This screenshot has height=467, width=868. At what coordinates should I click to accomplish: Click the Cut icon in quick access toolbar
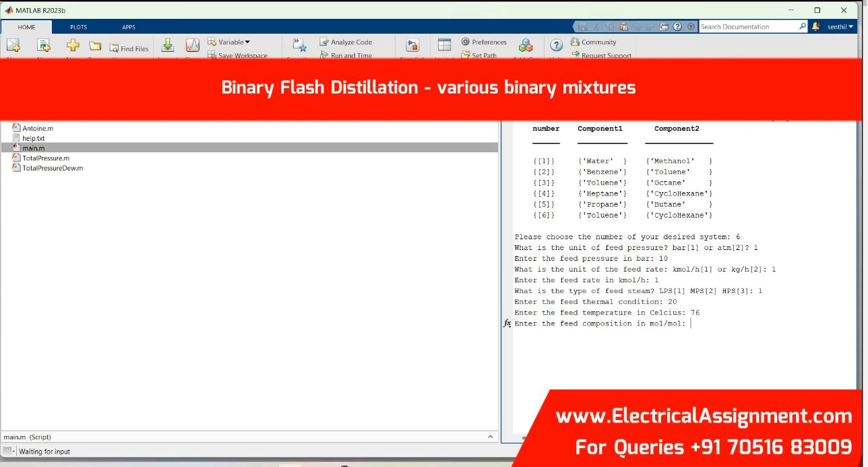[x=596, y=27]
